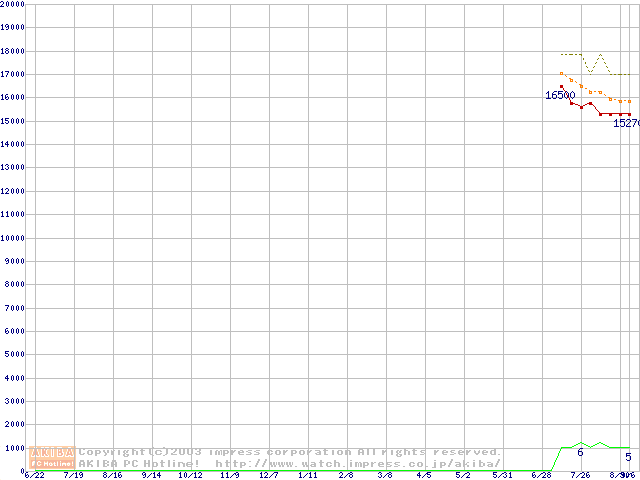Image resolution: width=640 pixels, height=480 pixels.
Task: Click the 6/22 date on x-axis
Action: 34,475
